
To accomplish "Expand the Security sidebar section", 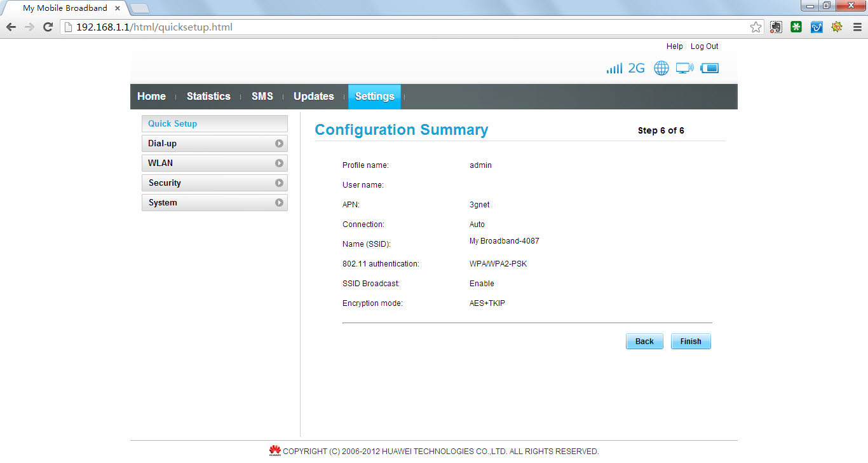I will click(x=215, y=183).
